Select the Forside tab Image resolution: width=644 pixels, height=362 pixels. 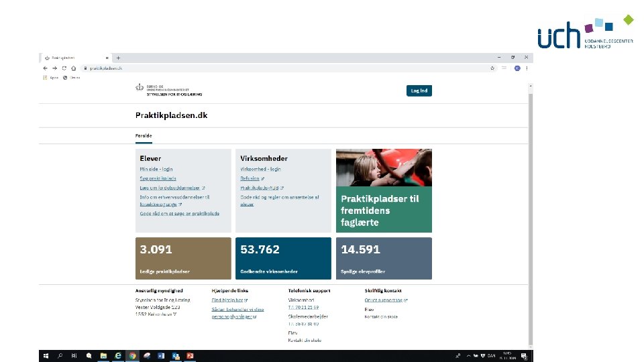[x=144, y=136]
